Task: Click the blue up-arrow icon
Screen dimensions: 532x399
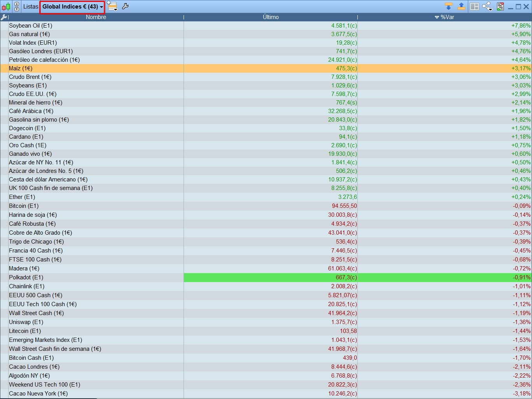Action: tap(461, 6)
